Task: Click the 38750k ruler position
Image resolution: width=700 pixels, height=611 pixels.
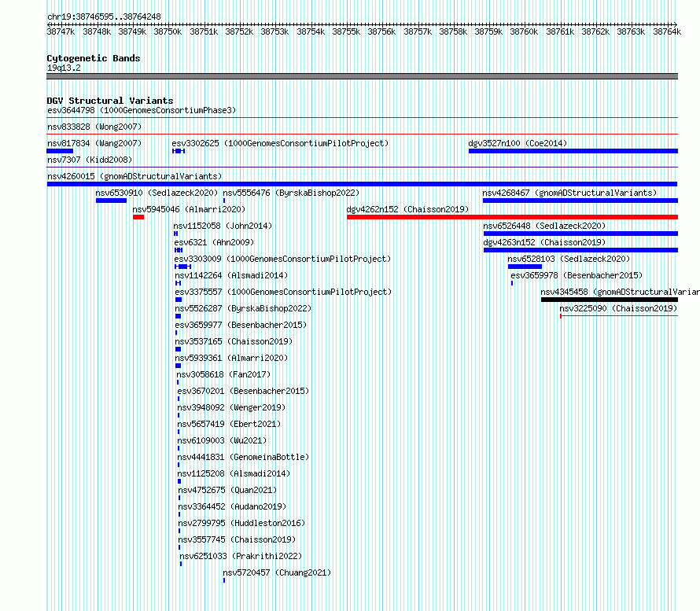Action: 168,31
